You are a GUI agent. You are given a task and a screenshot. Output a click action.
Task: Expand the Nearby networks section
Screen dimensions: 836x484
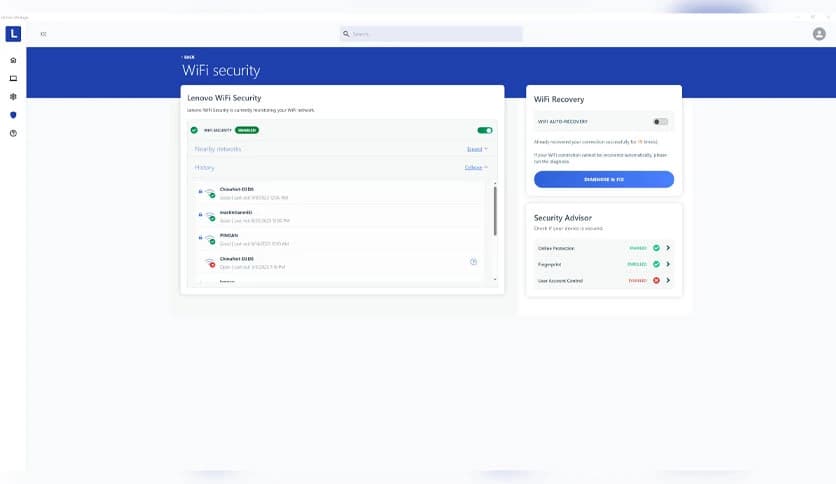pyautogui.click(x=477, y=149)
